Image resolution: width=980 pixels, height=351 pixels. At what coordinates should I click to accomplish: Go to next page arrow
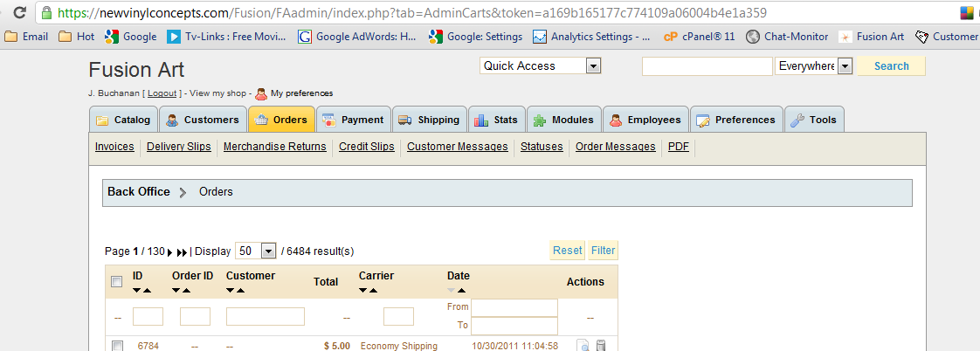170,252
